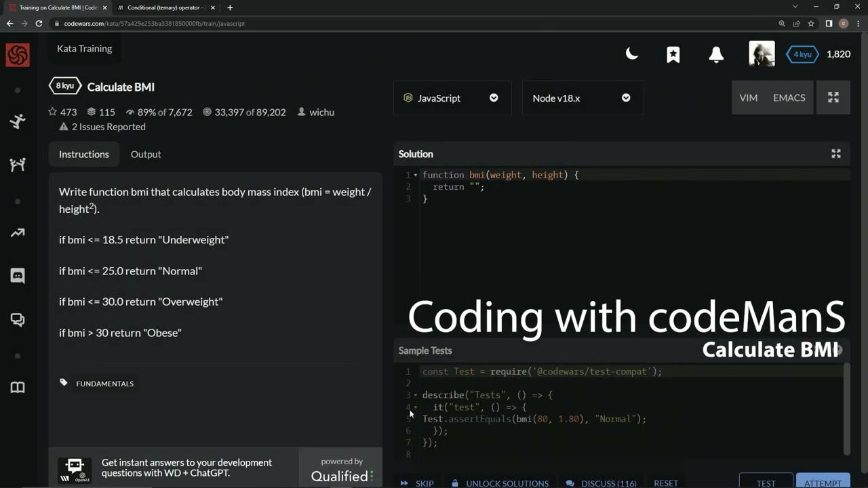Screen dimensions: 868x488
Task: Open the Codewars home logo
Action: pyautogui.click(x=18, y=55)
